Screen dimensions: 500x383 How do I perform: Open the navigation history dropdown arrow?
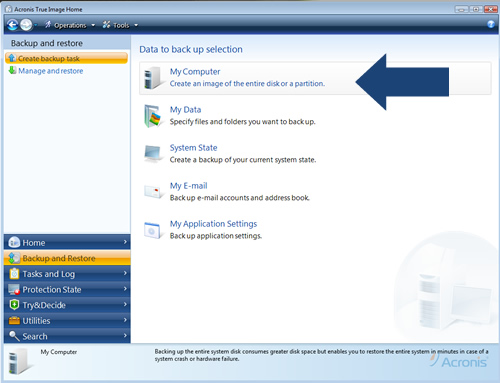(x=35, y=25)
